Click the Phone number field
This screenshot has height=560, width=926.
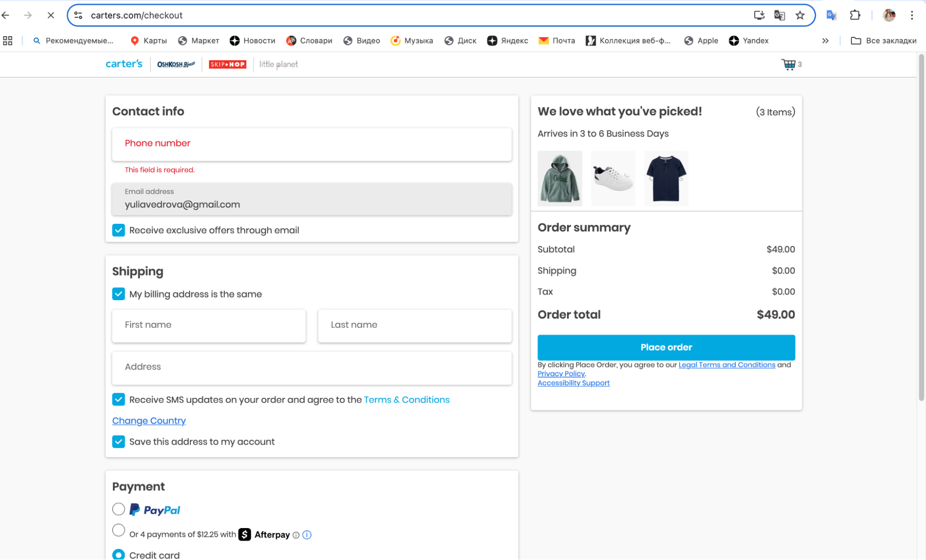coord(312,144)
